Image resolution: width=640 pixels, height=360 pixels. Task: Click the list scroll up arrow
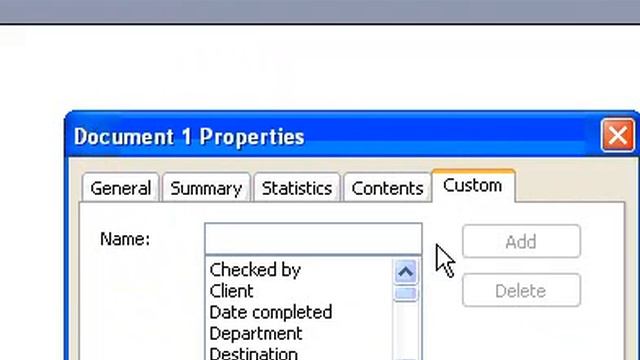tap(405, 271)
